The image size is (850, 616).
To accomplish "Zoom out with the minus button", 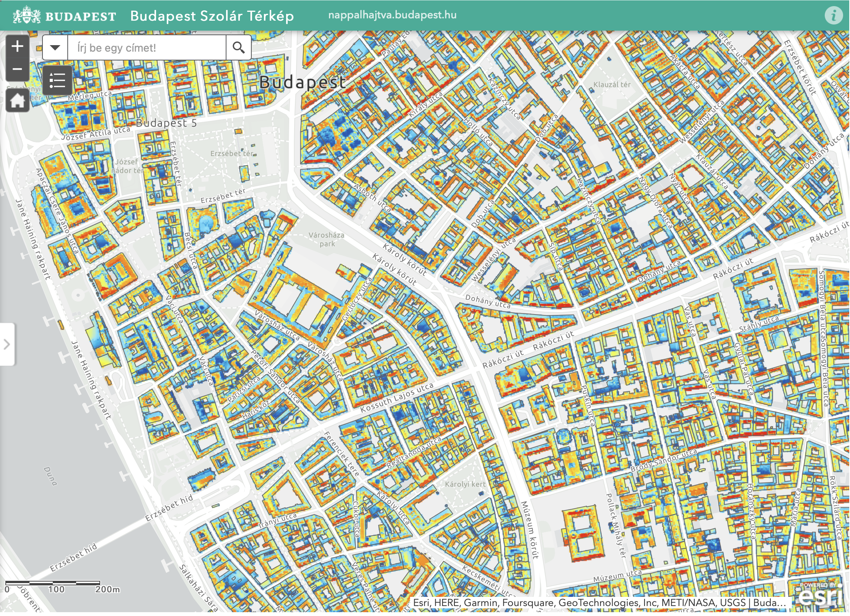I will [x=18, y=69].
